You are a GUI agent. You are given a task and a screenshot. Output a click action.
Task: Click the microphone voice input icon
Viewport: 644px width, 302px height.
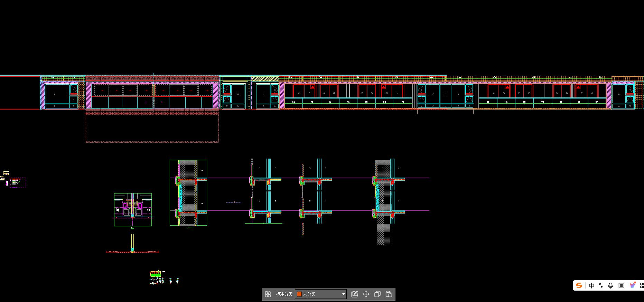click(611, 285)
